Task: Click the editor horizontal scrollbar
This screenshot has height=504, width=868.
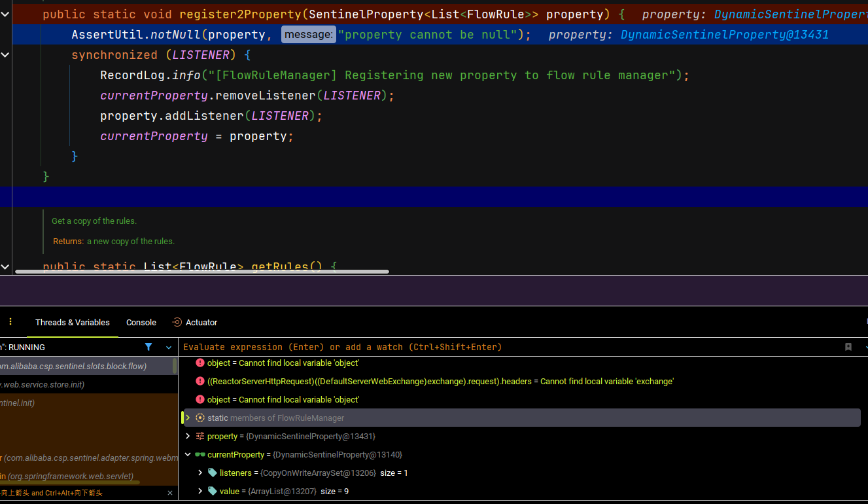Action: click(x=202, y=271)
